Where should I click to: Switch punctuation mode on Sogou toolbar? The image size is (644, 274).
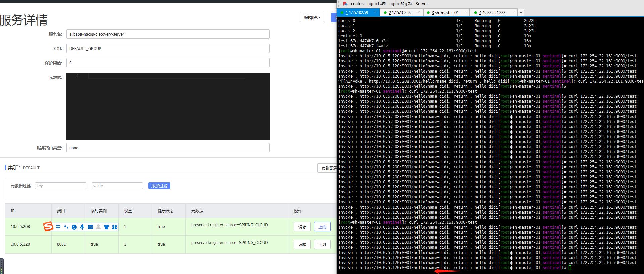[x=66, y=227]
